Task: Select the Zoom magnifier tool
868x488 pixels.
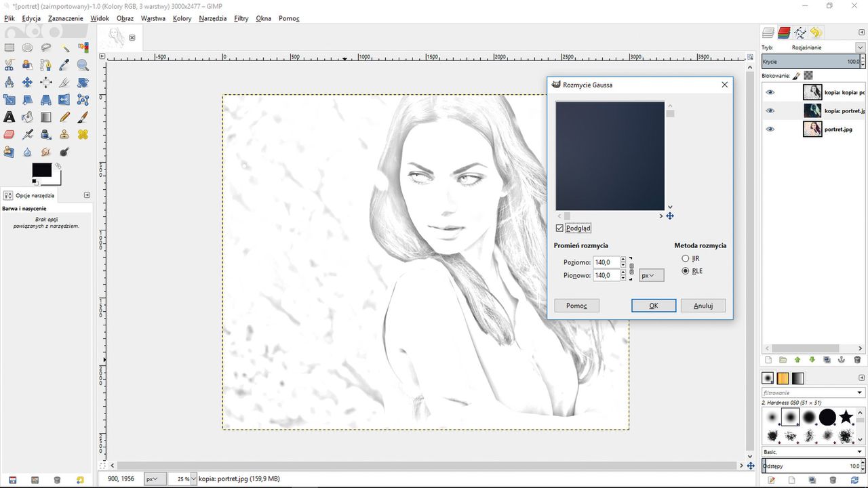Action: pyautogui.click(x=83, y=65)
